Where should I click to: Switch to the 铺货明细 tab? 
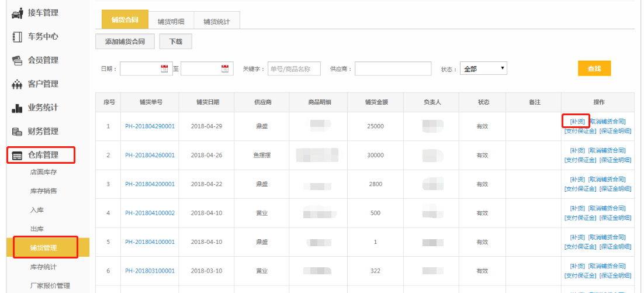(x=171, y=21)
